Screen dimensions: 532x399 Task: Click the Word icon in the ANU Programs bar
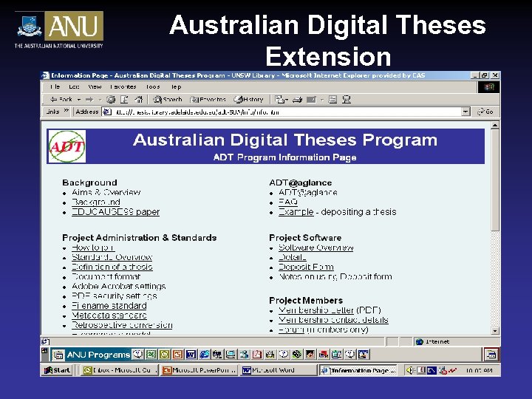tap(191, 355)
